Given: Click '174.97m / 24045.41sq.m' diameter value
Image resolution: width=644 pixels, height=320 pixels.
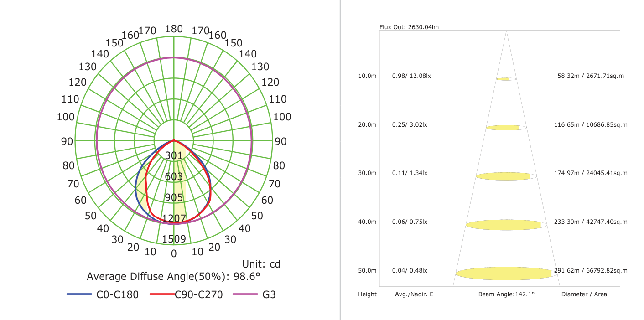Looking at the screenshot, I should pyautogui.click(x=591, y=173).
